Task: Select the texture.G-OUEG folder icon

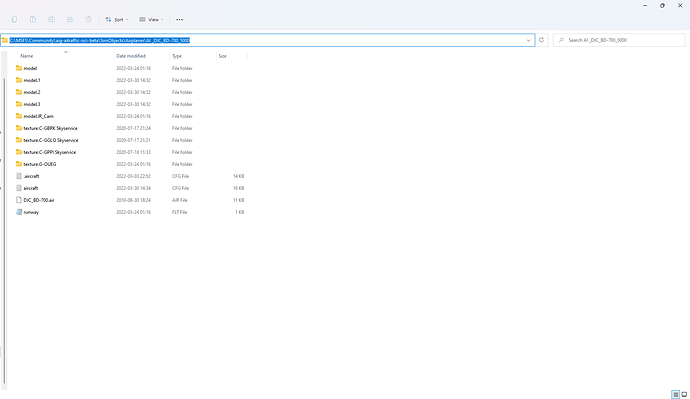Action: click(x=19, y=164)
